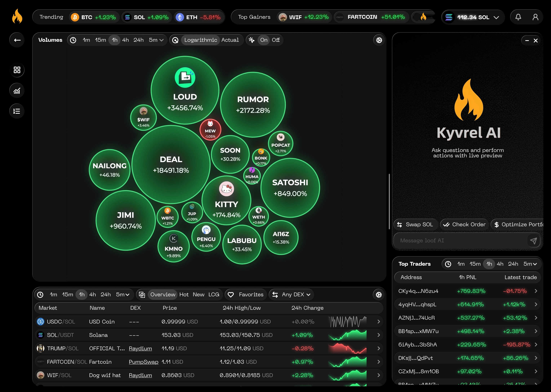The height and width of the screenshot is (392, 551).
Task: Click the Check Order quick action
Action: [464, 225]
